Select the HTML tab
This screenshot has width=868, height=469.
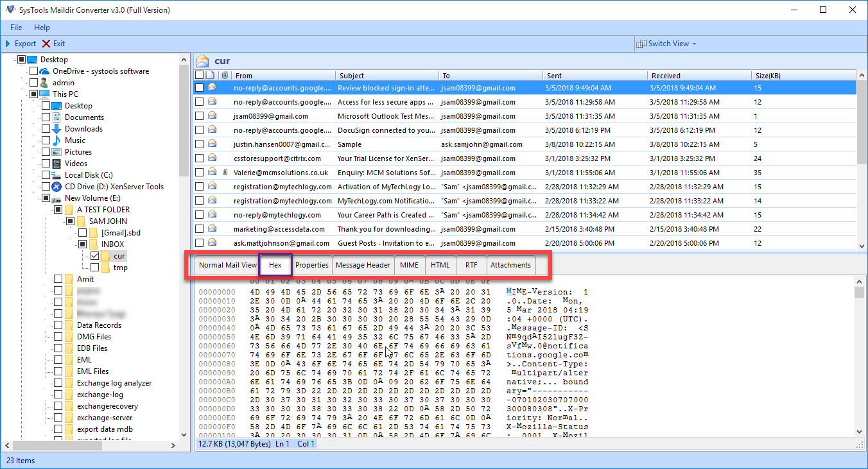click(x=440, y=265)
